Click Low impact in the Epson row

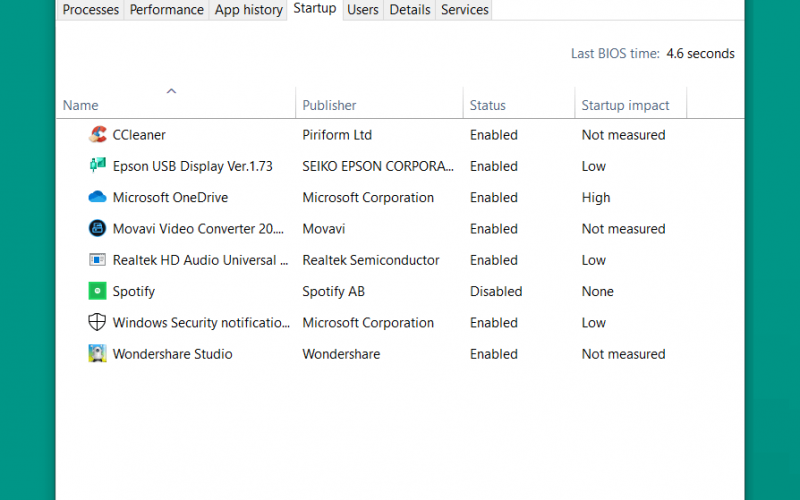pyautogui.click(x=593, y=166)
